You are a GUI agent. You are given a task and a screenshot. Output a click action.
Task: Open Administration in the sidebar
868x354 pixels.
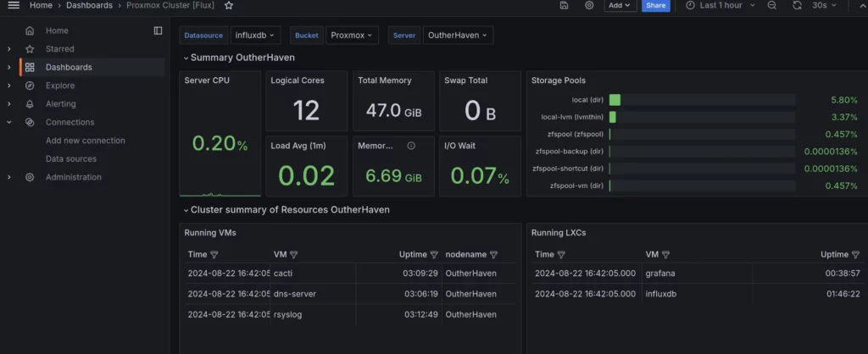click(x=73, y=177)
